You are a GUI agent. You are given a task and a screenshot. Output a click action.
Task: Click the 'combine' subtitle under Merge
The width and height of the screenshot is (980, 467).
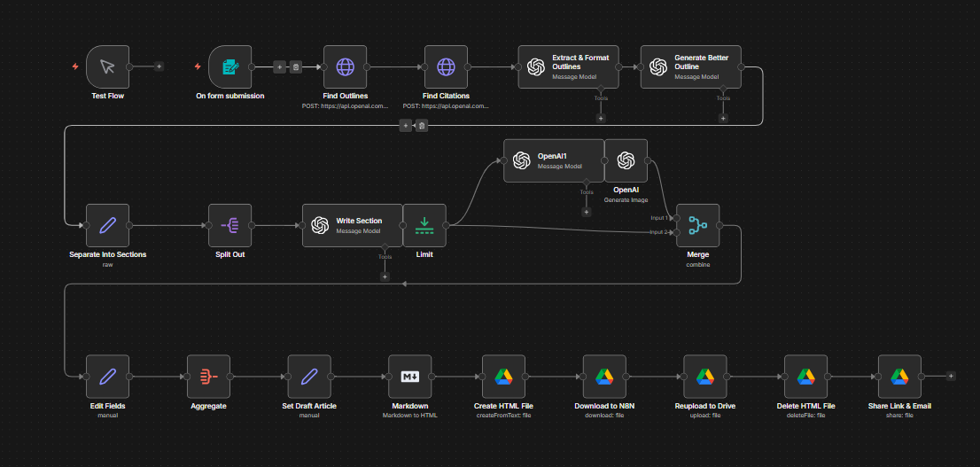697,264
